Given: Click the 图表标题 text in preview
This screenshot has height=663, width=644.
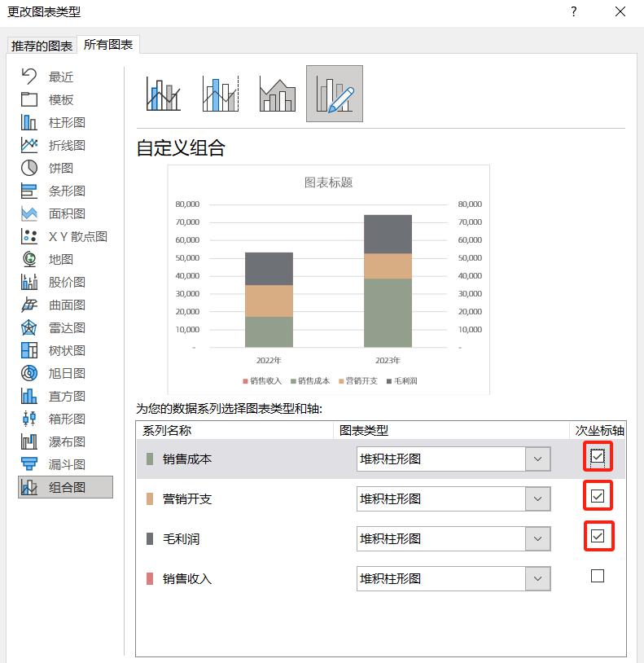Looking at the screenshot, I should click(x=328, y=182).
